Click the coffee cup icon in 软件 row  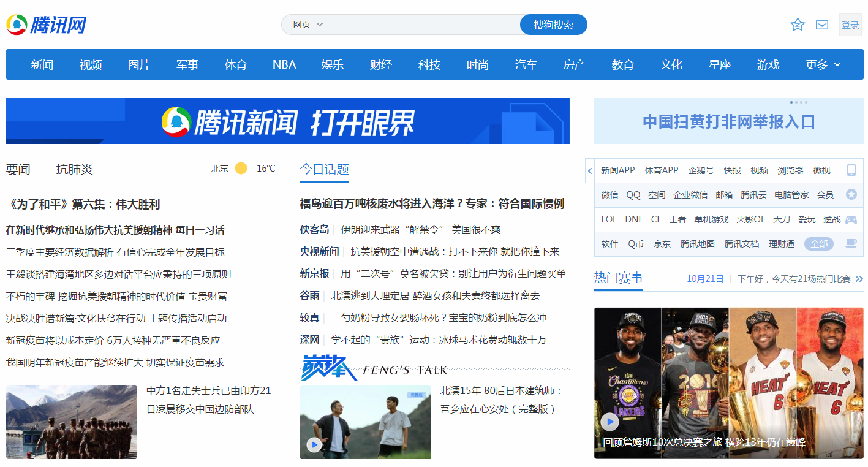851,243
